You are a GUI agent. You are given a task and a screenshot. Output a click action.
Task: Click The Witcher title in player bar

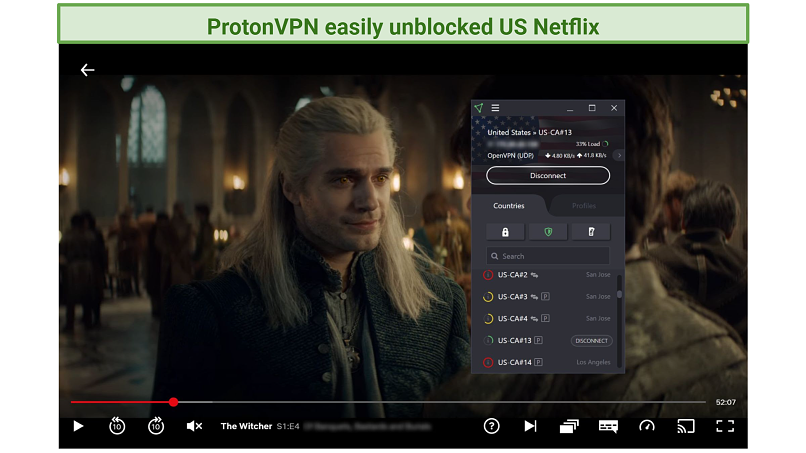click(246, 426)
